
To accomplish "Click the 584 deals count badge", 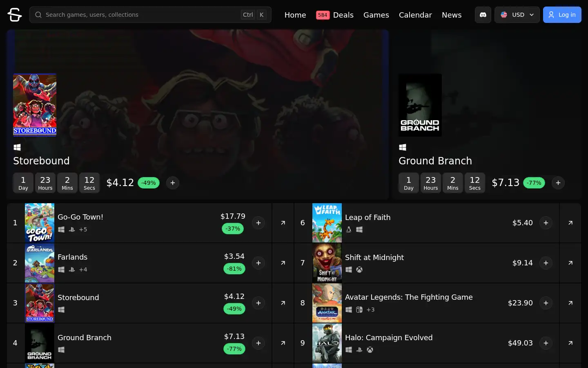I will coord(323,15).
